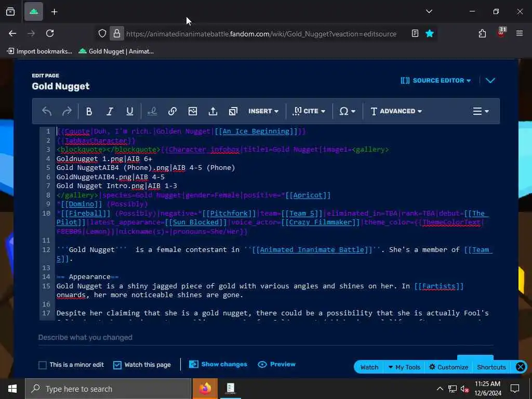Click Watch in the bottom toolbar

tap(369, 367)
